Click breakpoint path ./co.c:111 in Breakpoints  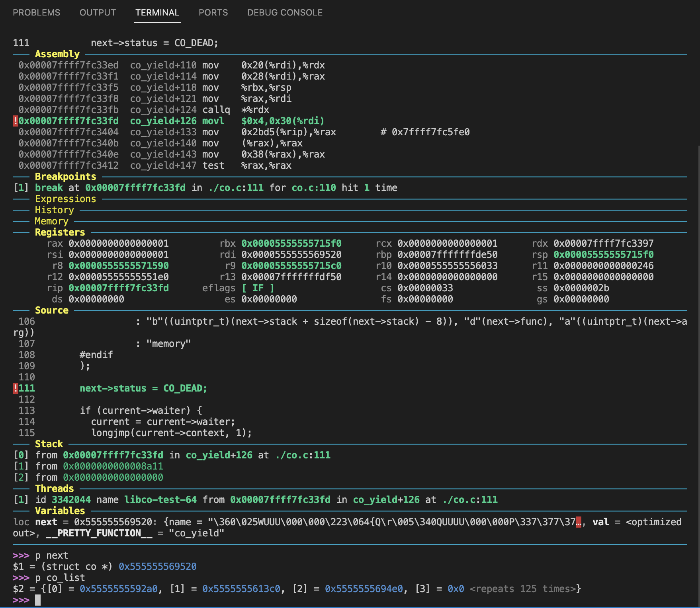(x=236, y=187)
